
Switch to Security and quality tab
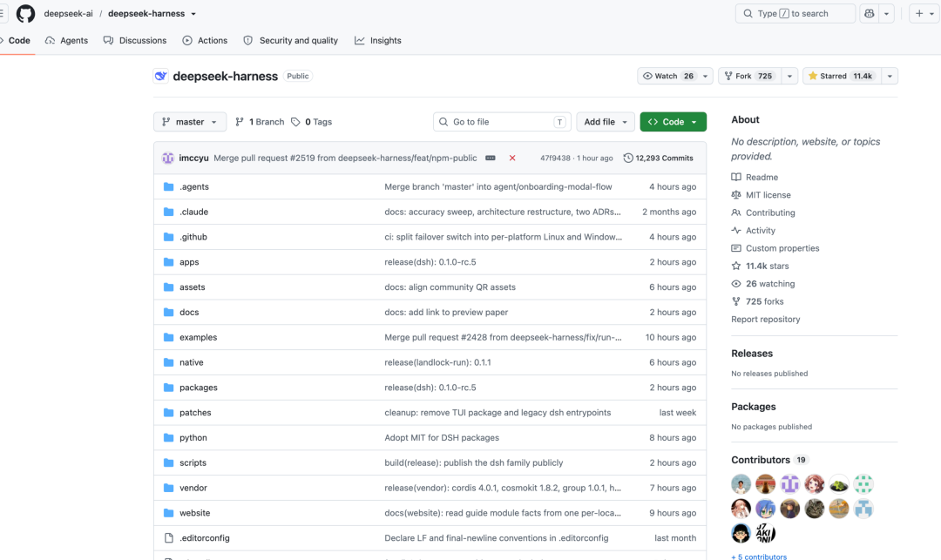pos(291,40)
